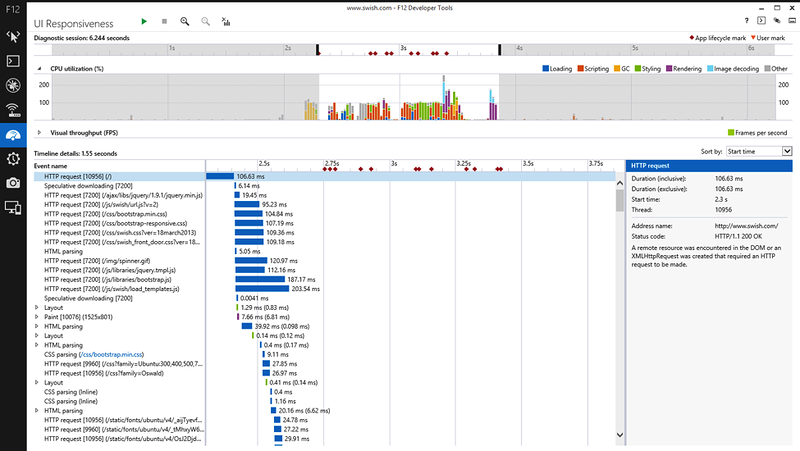800x451 pixels.
Task: Collapse the CPU utilization section
Action: (x=39, y=68)
